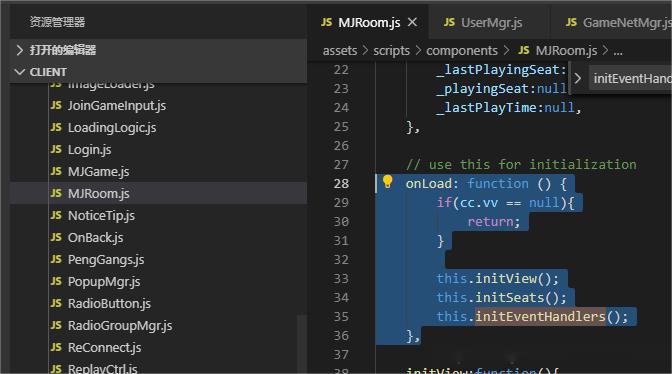This screenshot has width=672, height=374.
Task: Click the return statement on line 30
Action: coord(494,222)
